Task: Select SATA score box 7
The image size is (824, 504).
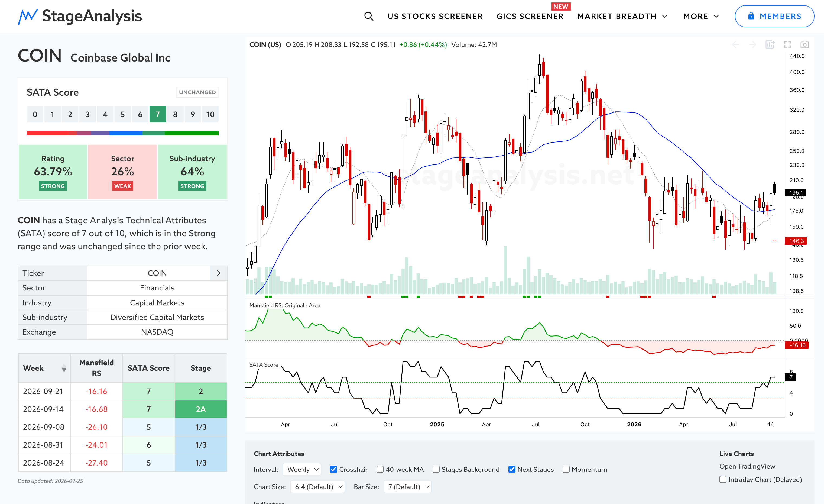Action: (157, 114)
